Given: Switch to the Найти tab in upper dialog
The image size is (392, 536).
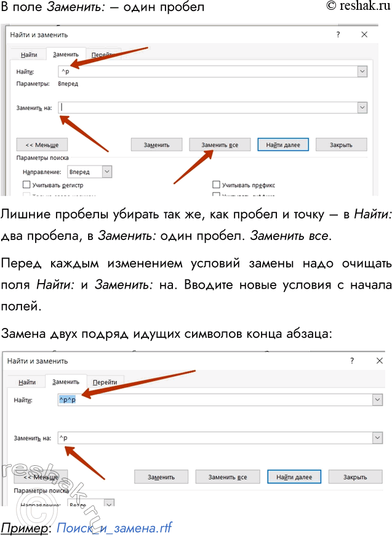Looking at the screenshot, I should point(29,55).
